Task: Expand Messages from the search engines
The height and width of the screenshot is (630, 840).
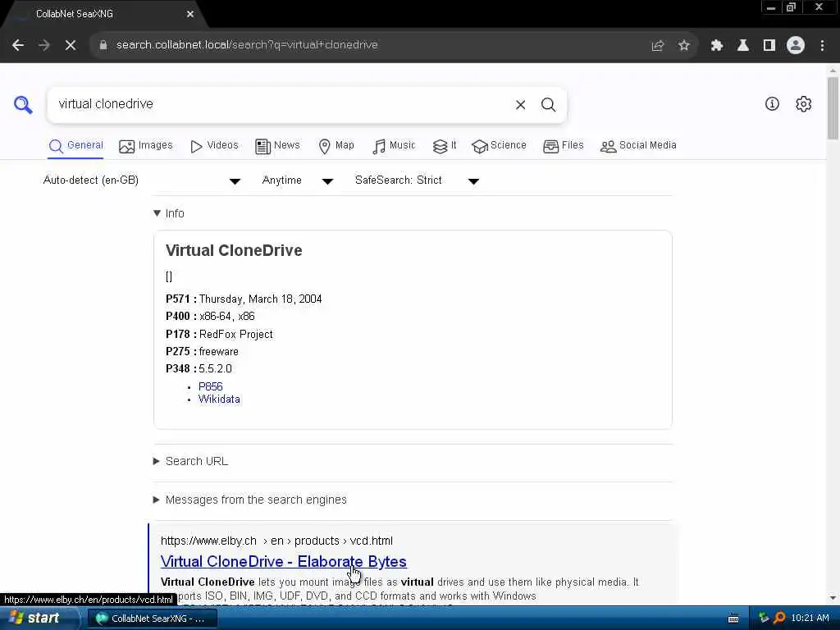Action: point(250,500)
